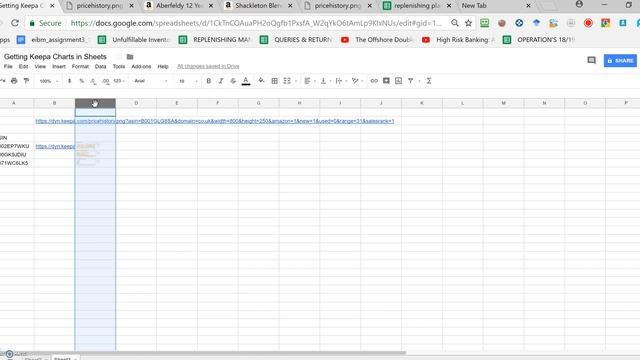Viewport: 640px width, 360px height.
Task: Select the Paint format tool
Action: 26,81
